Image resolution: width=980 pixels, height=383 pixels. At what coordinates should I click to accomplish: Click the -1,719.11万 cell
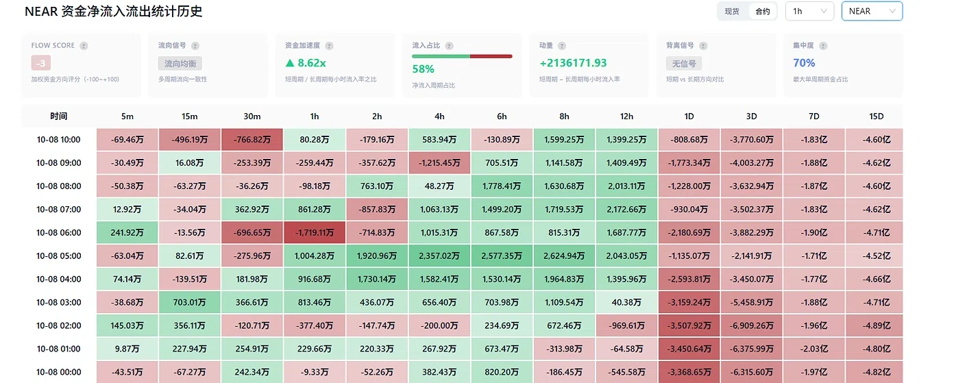click(315, 233)
